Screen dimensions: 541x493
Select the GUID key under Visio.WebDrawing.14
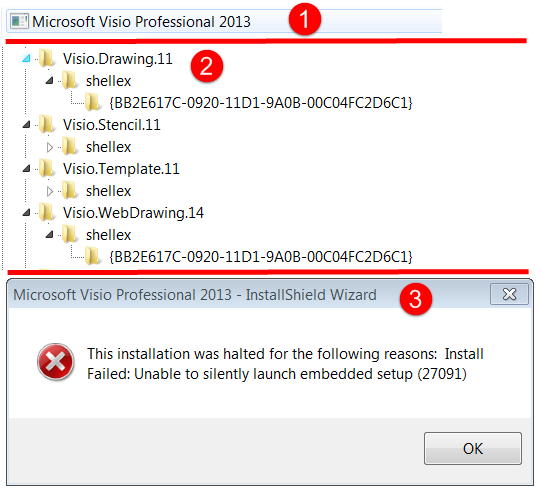pyautogui.click(x=261, y=257)
